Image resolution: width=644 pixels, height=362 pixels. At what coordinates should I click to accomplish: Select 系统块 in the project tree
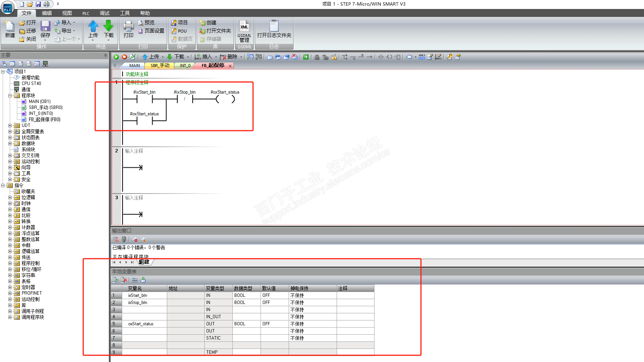click(28, 149)
